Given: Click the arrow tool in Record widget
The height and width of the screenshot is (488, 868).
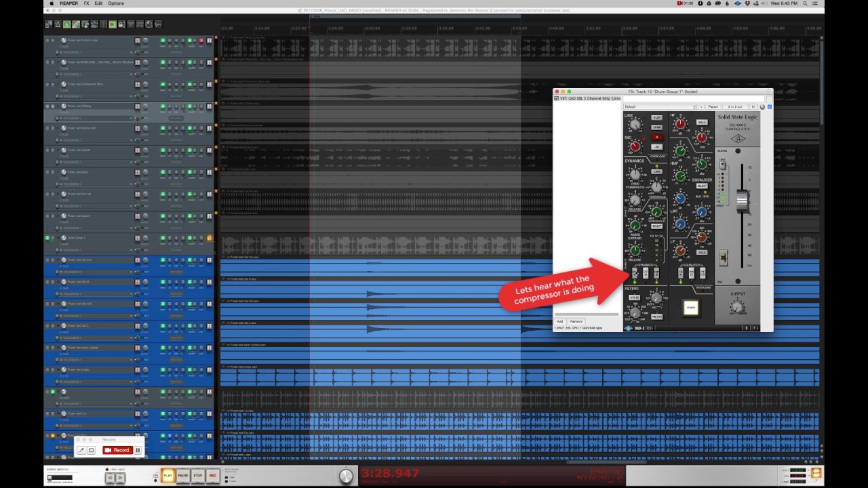Looking at the screenshot, I should point(81,450).
